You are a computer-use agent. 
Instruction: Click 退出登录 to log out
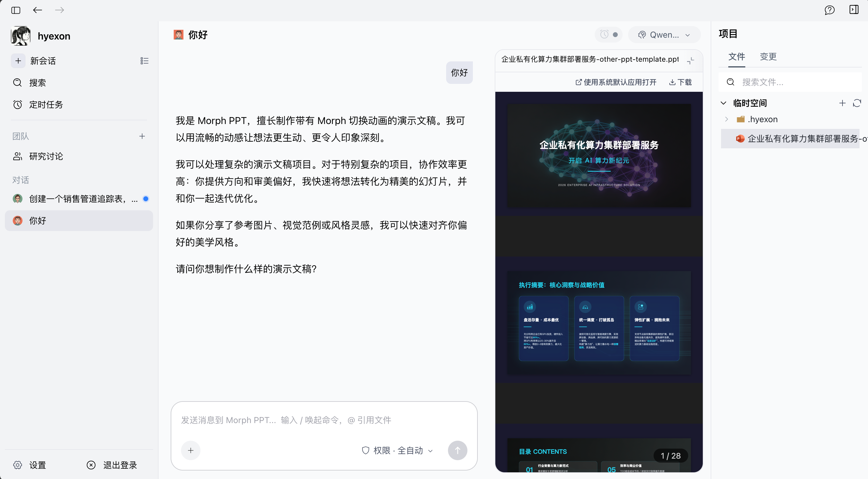pos(112,465)
